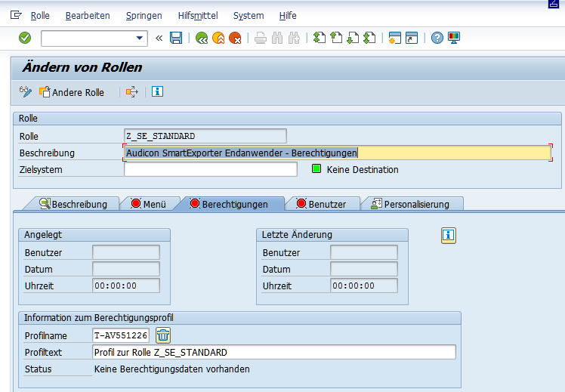Image resolution: width=565 pixels, height=392 pixels.
Task: Open the Rolle menu
Action: click(x=39, y=15)
